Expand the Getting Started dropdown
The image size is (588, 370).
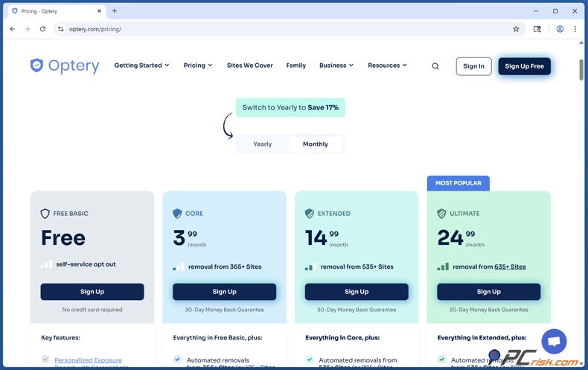pos(141,66)
